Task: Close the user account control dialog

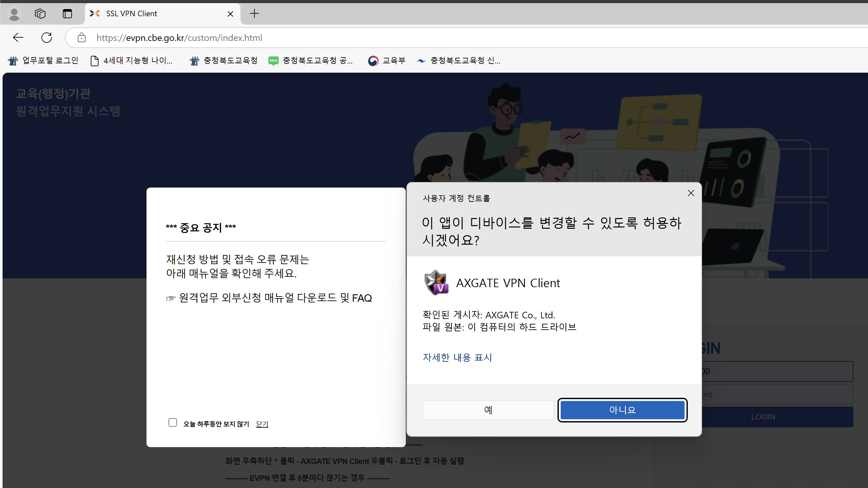Action: pos(691,193)
